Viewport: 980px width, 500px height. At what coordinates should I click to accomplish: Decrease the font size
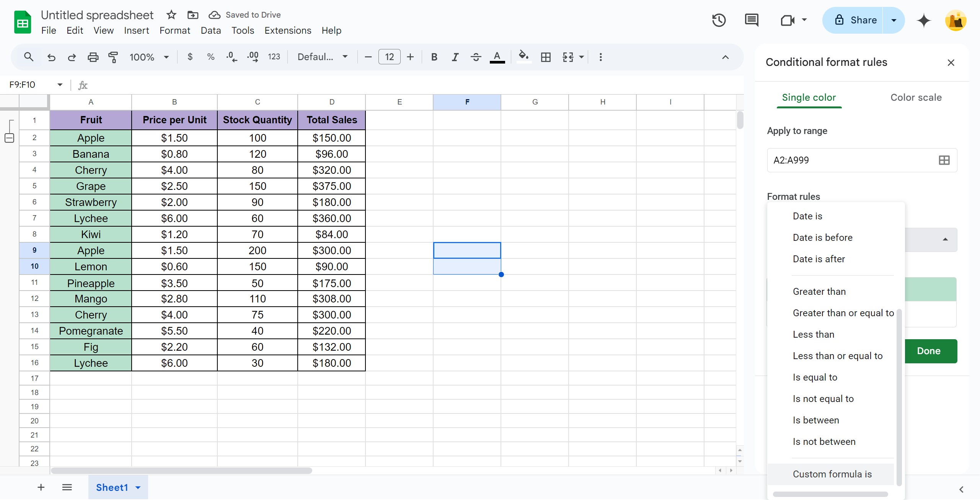click(368, 57)
